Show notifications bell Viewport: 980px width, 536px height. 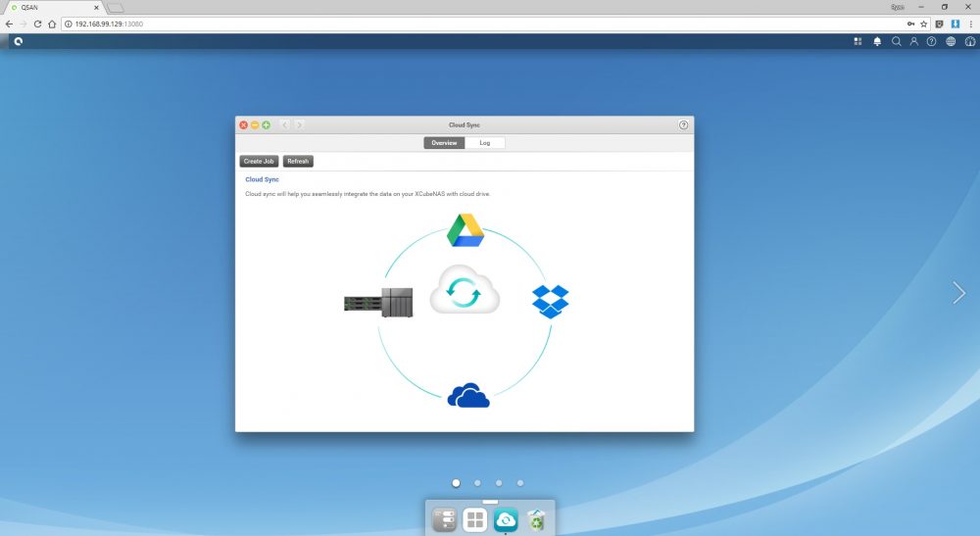coord(877,41)
